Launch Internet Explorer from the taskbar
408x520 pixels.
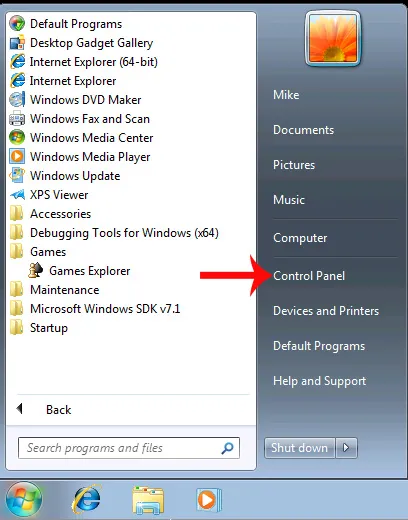coord(86,500)
